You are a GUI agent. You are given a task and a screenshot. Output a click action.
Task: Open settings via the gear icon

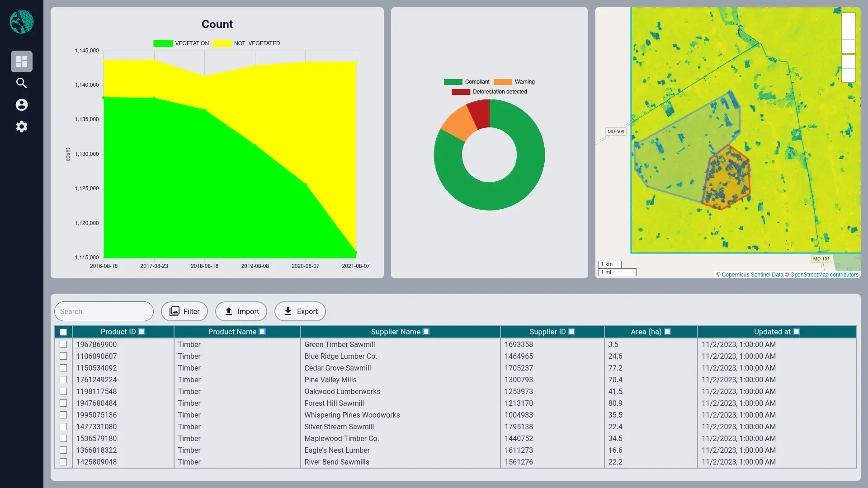[x=22, y=127]
